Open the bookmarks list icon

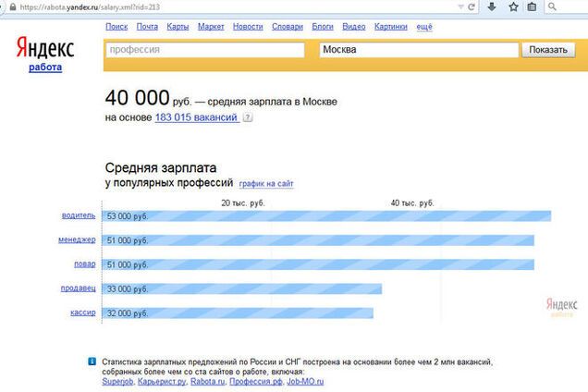click(x=532, y=6)
